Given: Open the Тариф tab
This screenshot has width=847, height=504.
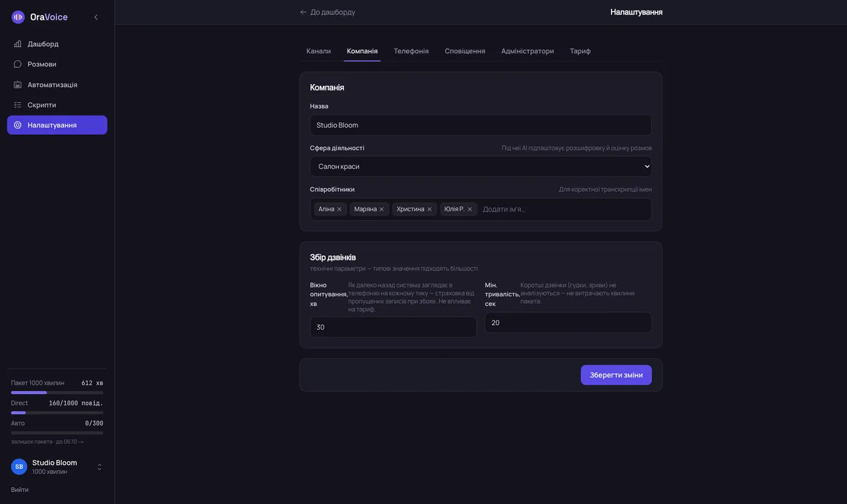Looking at the screenshot, I should pyautogui.click(x=580, y=51).
